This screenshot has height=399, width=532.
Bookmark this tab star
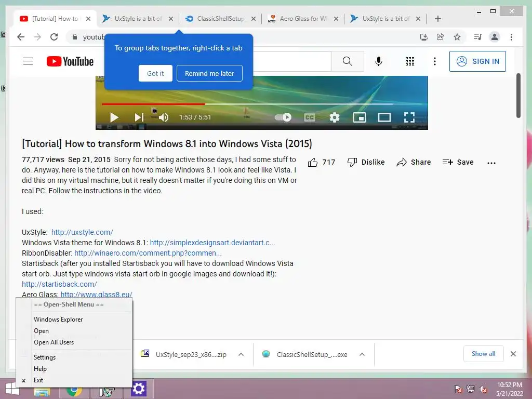457,37
